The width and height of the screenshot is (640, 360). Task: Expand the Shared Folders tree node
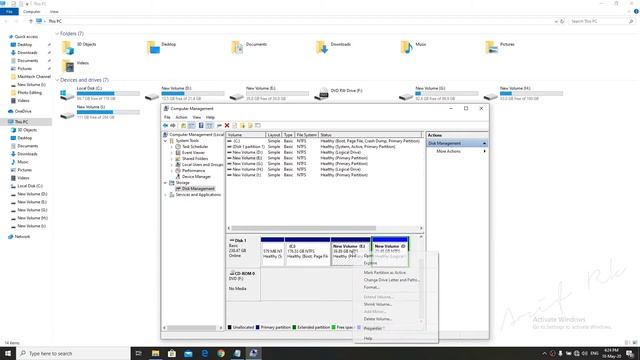172,159
